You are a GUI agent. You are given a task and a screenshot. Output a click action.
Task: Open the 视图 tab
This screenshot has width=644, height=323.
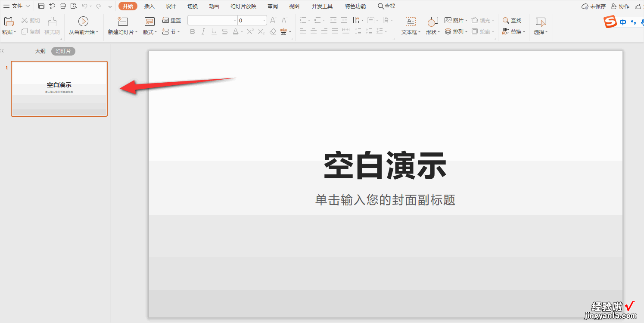[x=294, y=6]
